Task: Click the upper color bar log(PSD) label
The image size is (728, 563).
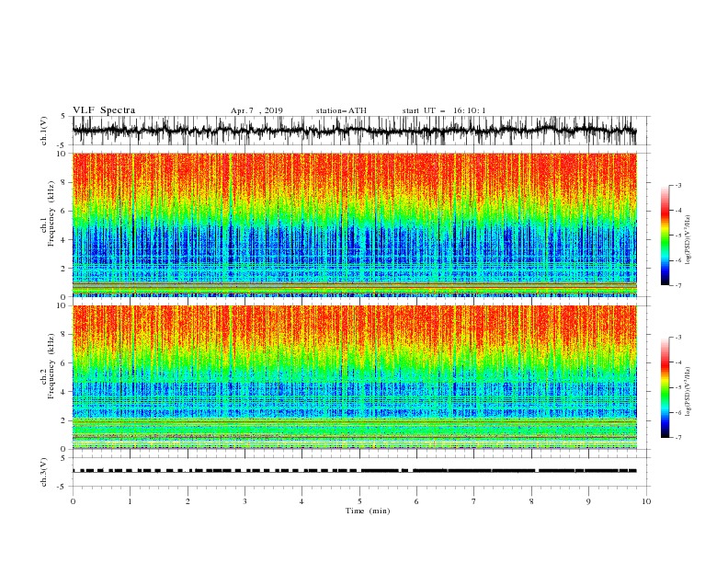Action: pos(688,240)
